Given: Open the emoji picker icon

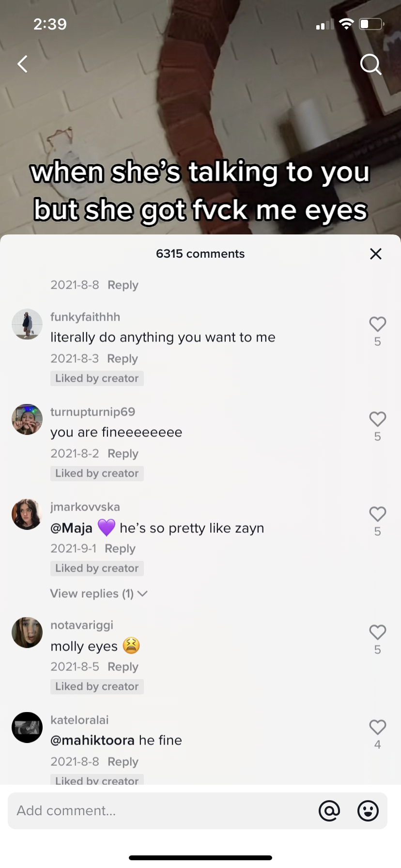Looking at the screenshot, I should tap(368, 810).
